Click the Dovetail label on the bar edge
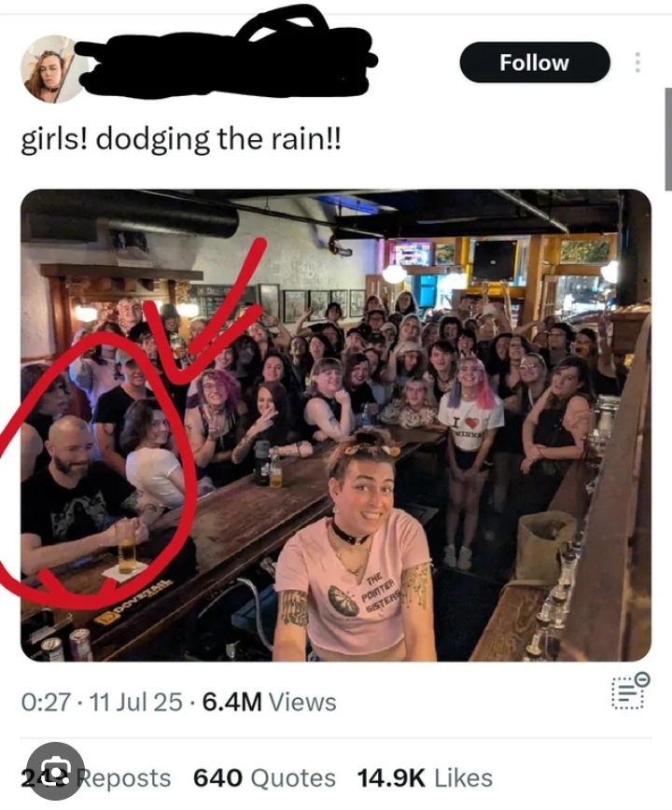672x810 pixels. [x=136, y=601]
